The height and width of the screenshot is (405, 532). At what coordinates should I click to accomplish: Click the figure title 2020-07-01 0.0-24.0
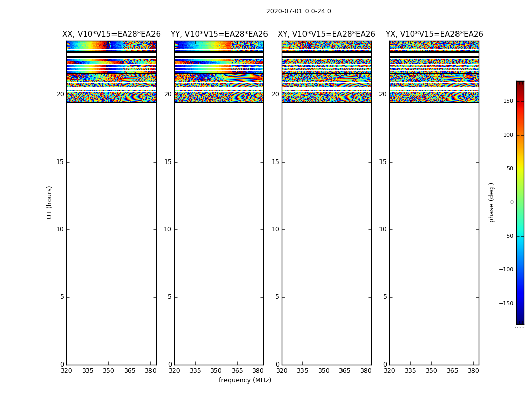(x=298, y=11)
